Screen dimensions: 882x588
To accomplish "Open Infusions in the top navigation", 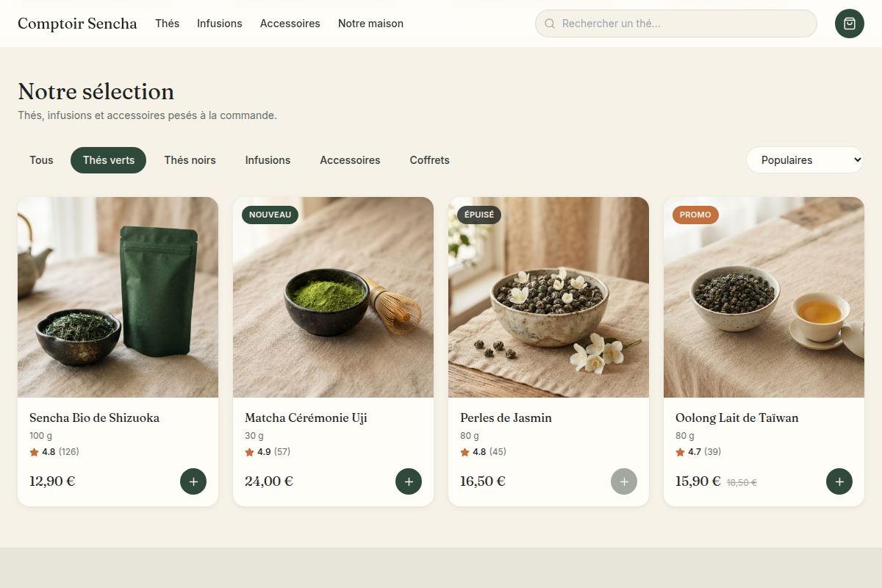I will pos(219,24).
